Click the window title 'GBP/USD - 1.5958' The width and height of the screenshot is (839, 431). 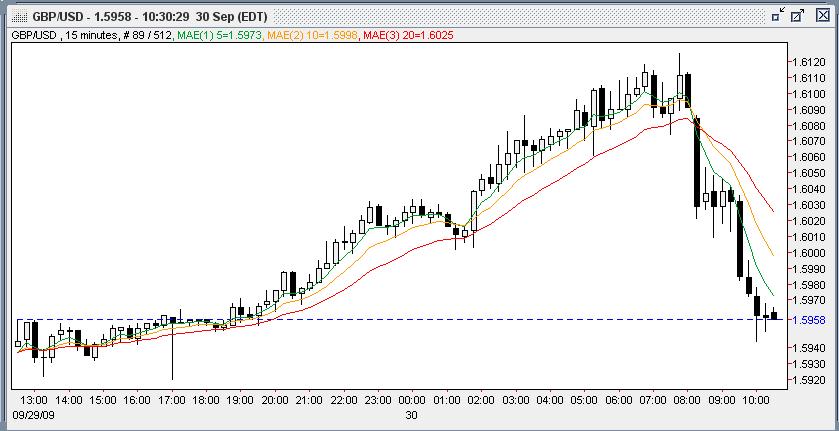click(82, 16)
